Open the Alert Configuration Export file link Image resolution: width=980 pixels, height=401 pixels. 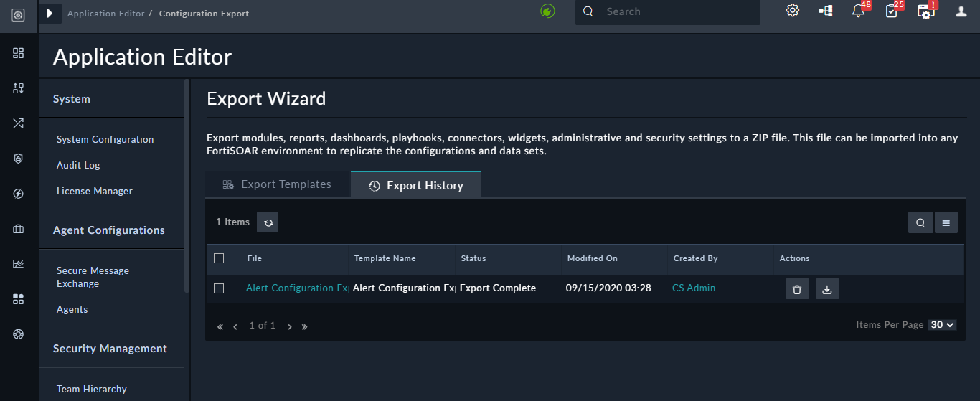297,288
